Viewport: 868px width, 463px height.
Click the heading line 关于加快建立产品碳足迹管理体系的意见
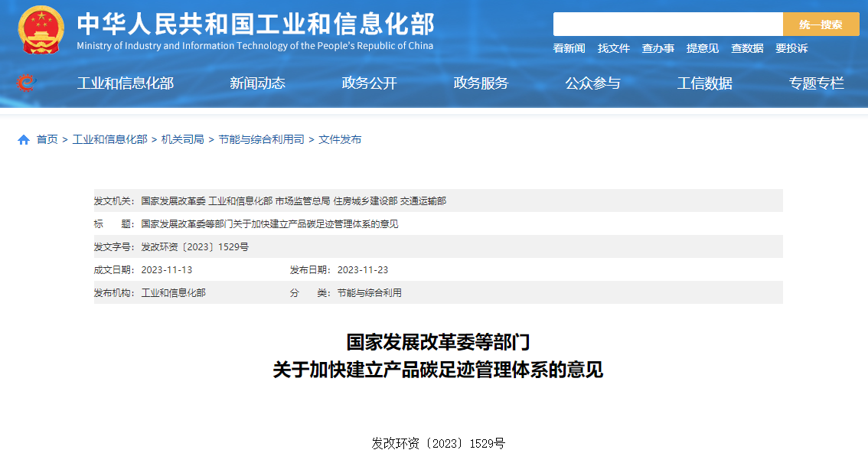[x=438, y=370]
